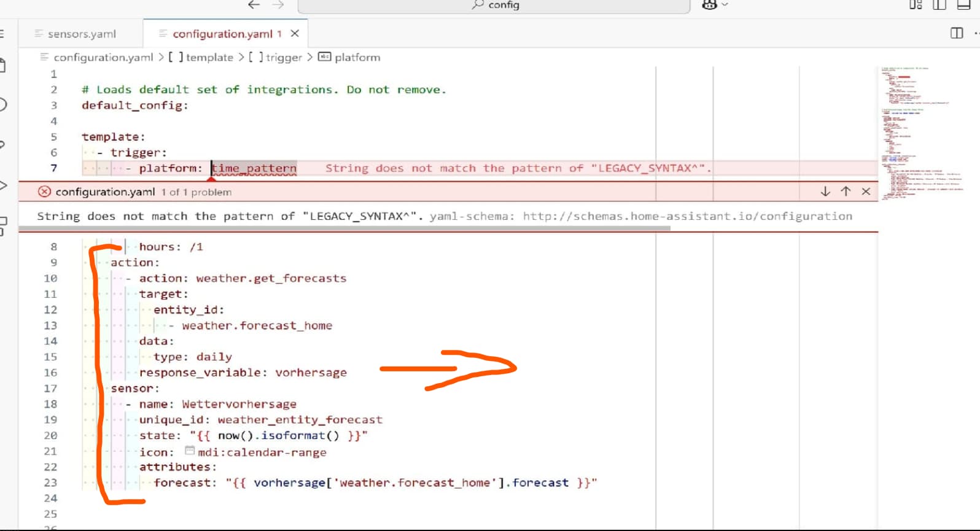This screenshot has width=980, height=531.
Task: Open the Copilot chat icon
Action: click(x=709, y=5)
